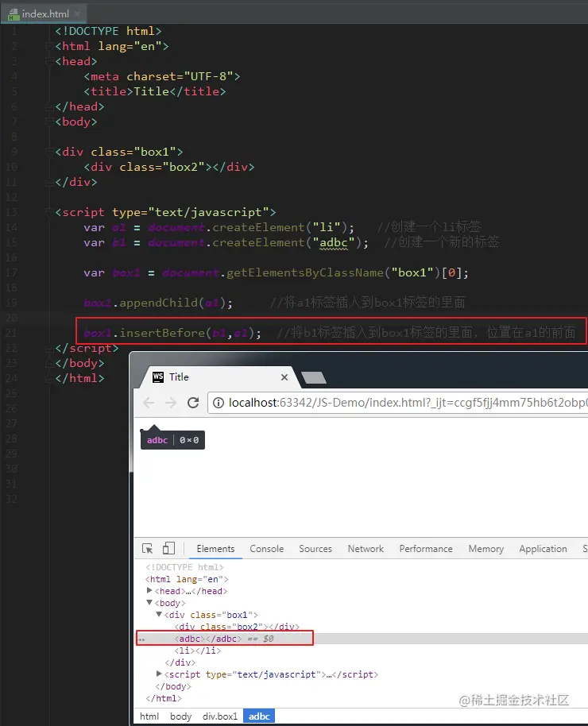Activate the DevTools element inspector tool
This screenshot has height=726, width=588.
tap(147, 549)
